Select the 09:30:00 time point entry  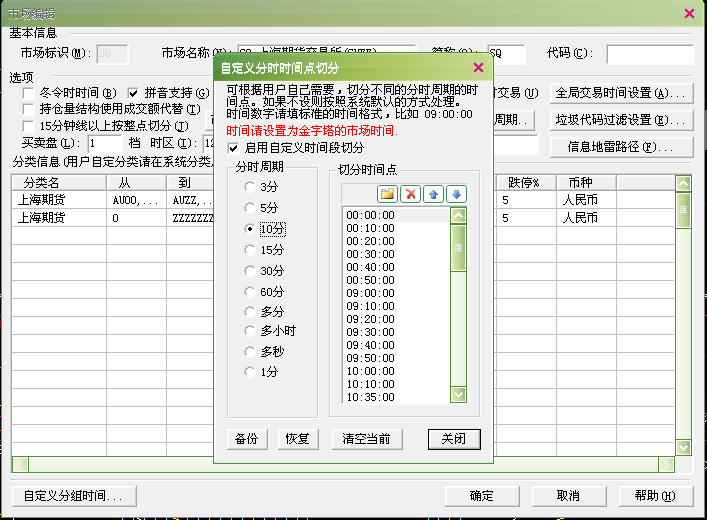tap(369, 332)
